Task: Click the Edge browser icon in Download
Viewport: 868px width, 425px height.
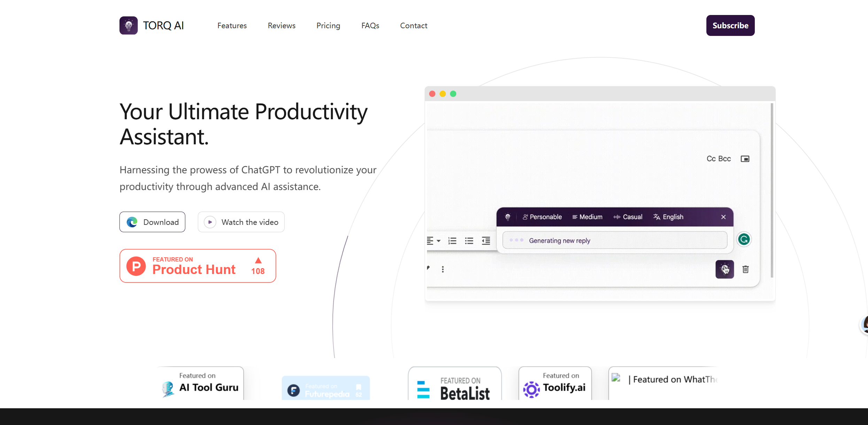Action: tap(132, 222)
